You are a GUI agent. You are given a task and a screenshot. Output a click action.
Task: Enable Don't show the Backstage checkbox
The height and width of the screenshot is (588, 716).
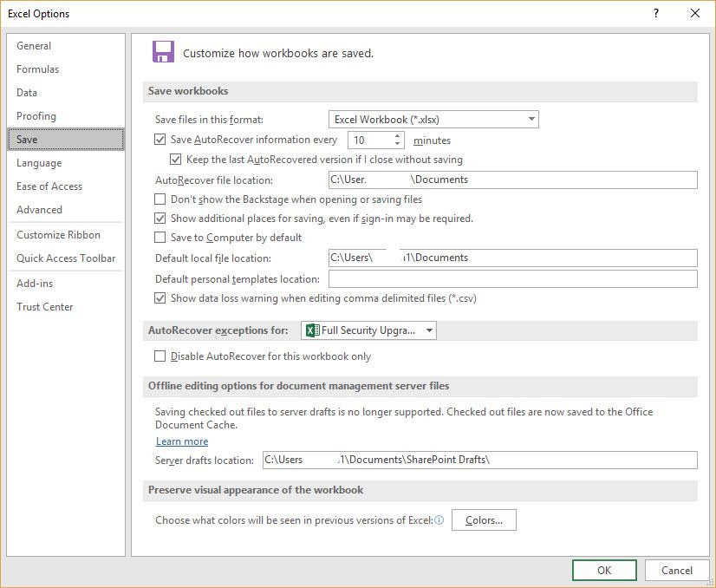(x=159, y=199)
